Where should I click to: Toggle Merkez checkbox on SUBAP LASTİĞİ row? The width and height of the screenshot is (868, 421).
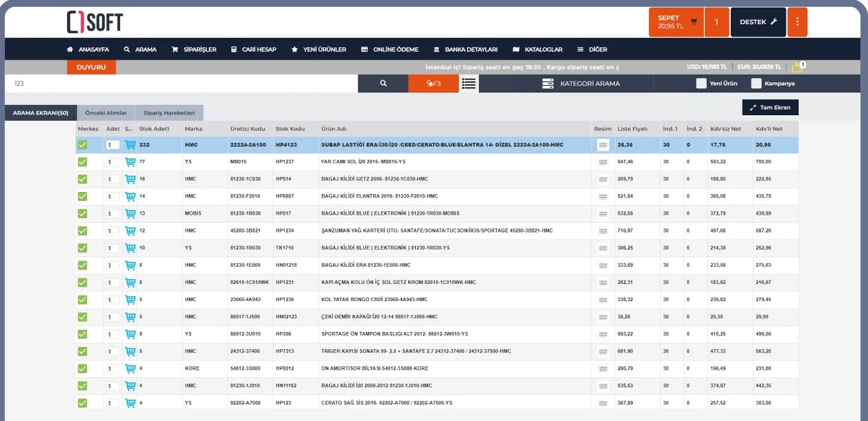82,145
